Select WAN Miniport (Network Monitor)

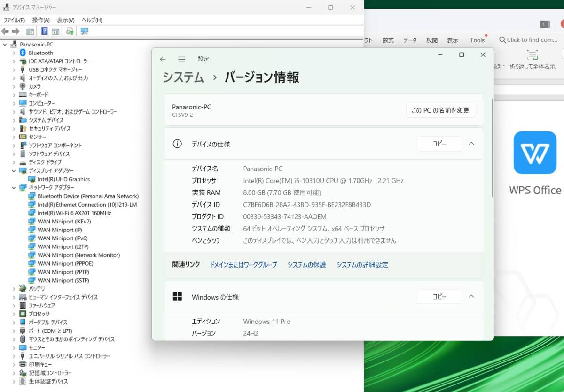pos(79,255)
